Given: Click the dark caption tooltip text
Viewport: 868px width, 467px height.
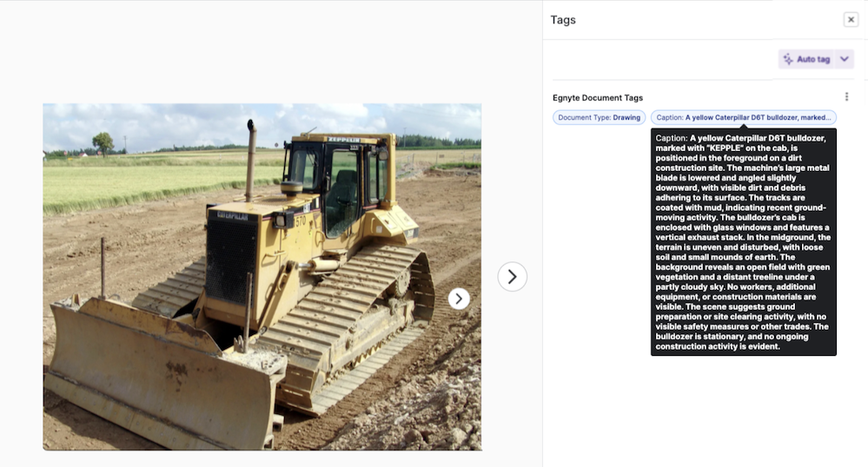Looking at the screenshot, I should pos(744,242).
